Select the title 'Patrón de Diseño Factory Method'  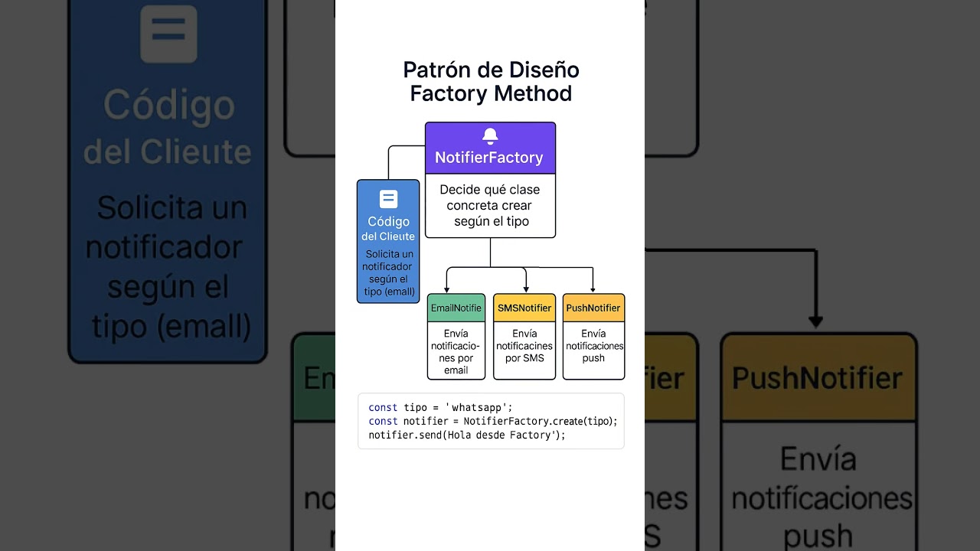491,81
